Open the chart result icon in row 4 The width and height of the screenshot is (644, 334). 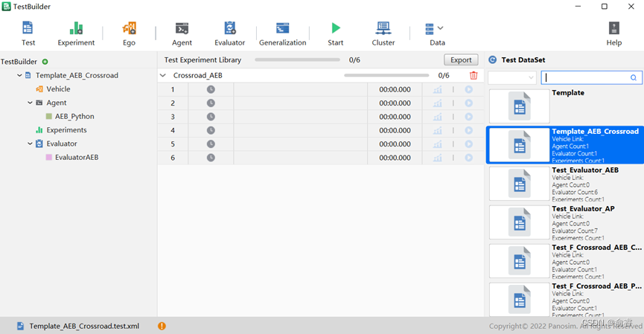[x=438, y=130]
